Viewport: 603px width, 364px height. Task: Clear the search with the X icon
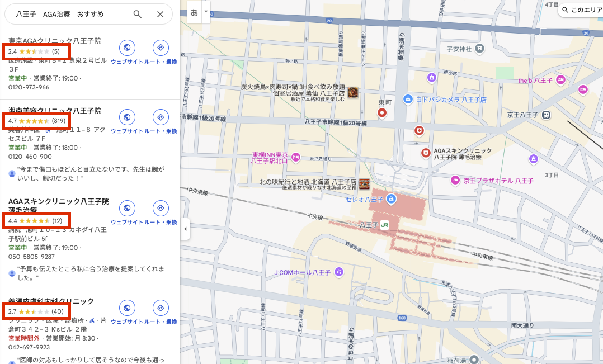161,14
